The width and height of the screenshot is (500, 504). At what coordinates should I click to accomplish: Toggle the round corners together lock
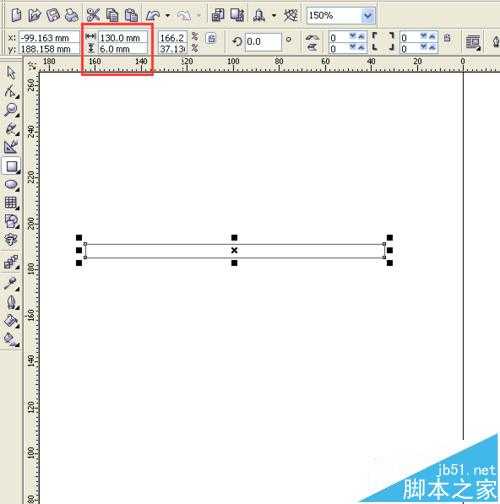(x=447, y=38)
